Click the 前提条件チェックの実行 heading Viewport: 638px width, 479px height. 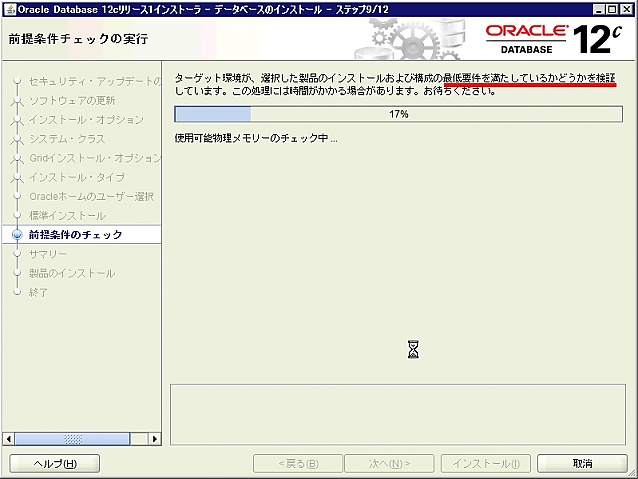tap(78, 39)
